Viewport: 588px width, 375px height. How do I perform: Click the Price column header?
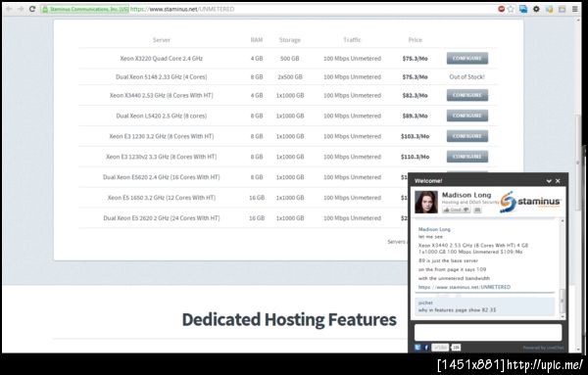tap(416, 40)
